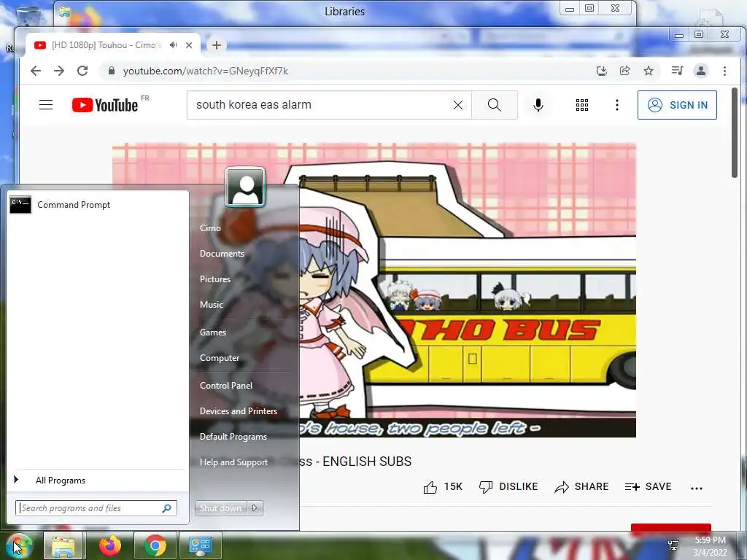Click the page vertical scrollbar
The image size is (747, 560).
735,133
